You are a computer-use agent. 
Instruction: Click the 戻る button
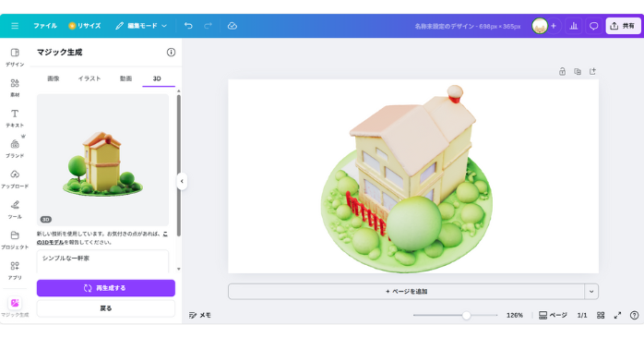coord(106,308)
